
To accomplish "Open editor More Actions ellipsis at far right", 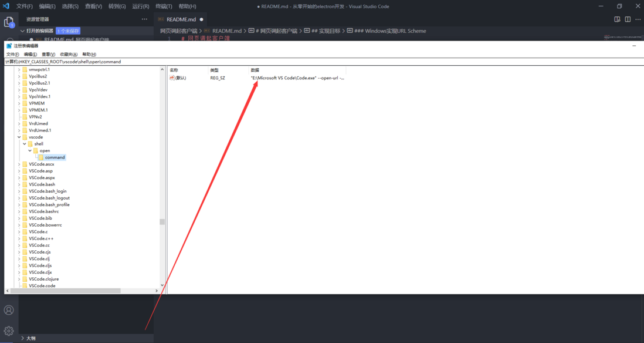I will [x=638, y=19].
